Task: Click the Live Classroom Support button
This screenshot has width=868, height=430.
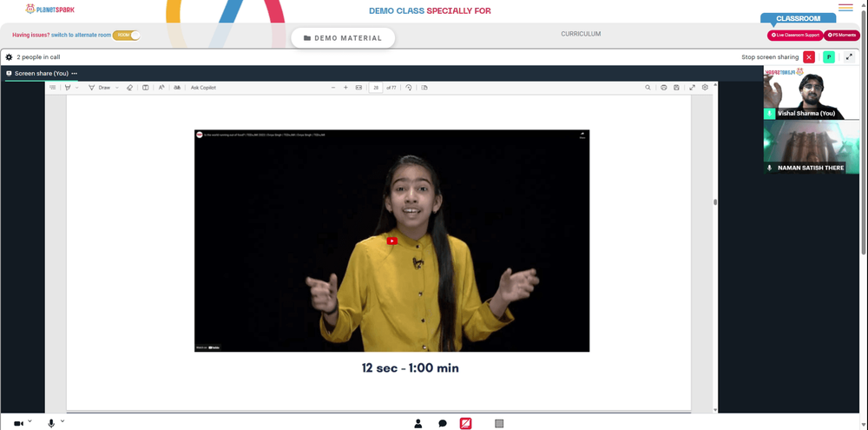Action: click(x=795, y=35)
